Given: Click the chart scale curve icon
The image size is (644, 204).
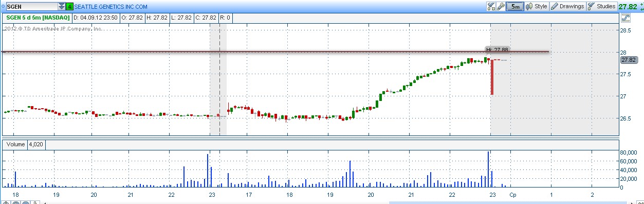Looking at the screenshot, I should (x=625, y=18).
